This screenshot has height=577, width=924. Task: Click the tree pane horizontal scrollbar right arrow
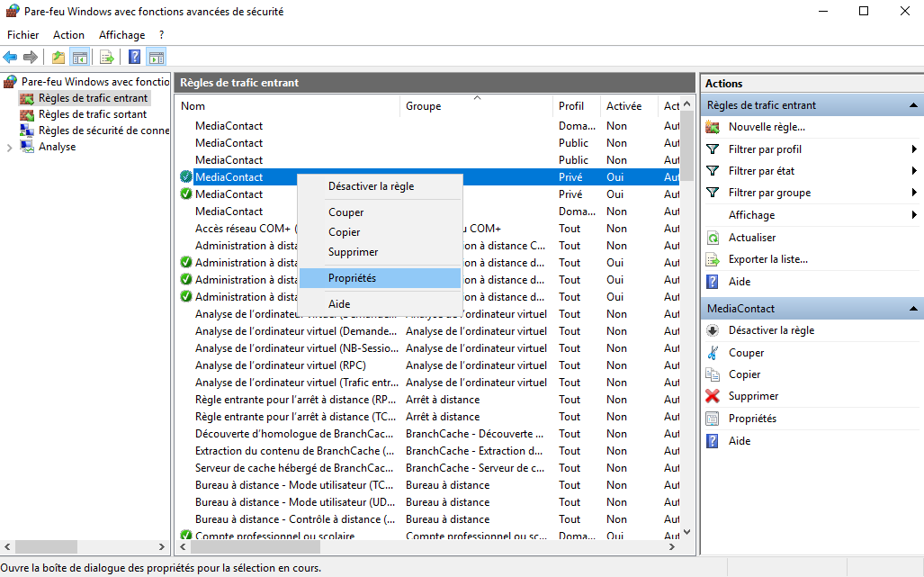(x=162, y=547)
